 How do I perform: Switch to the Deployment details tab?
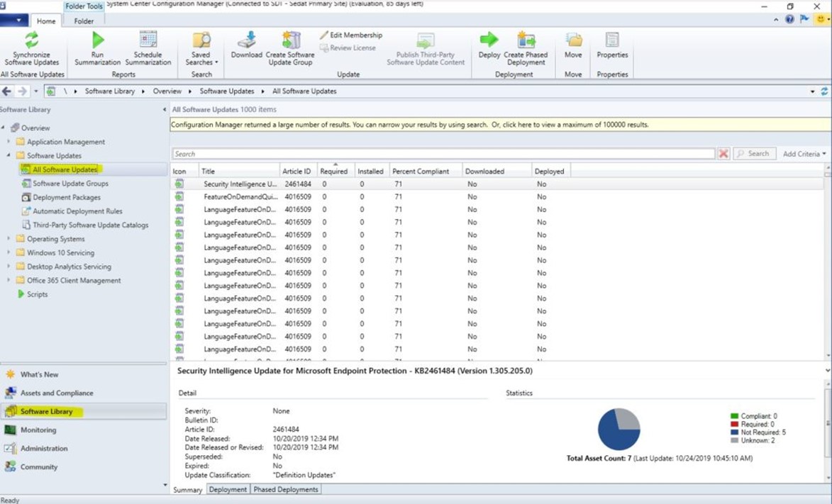tap(228, 490)
